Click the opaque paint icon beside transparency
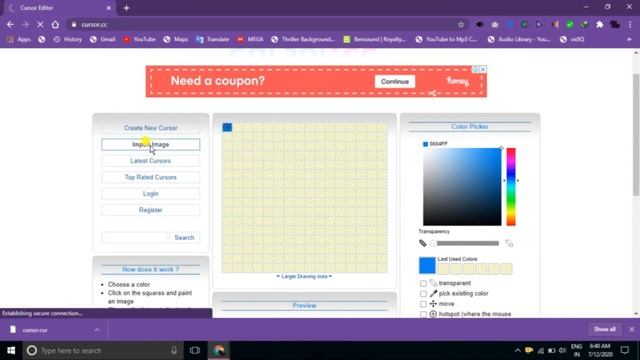 [x=423, y=243]
